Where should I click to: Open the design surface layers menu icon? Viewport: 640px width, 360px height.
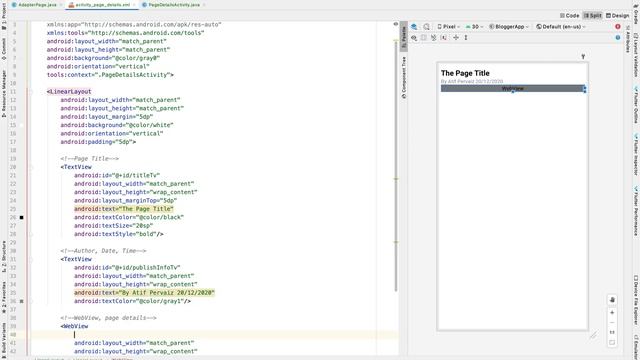pos(414,27)
